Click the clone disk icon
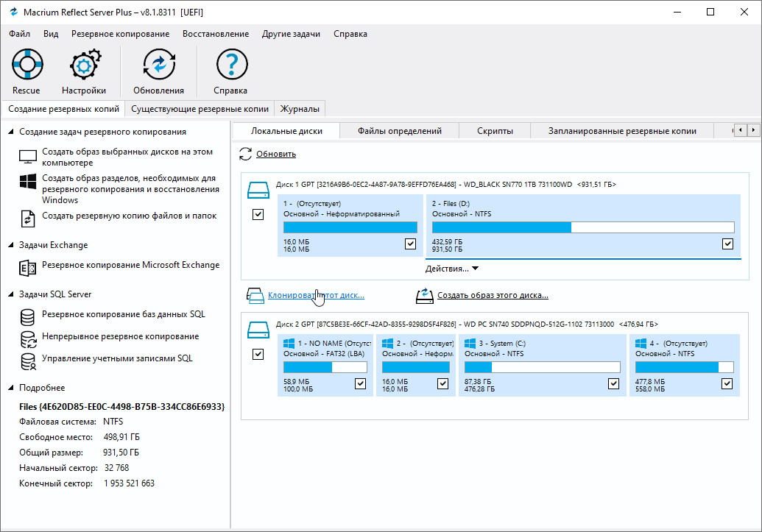The image size is (762, 532). point(255,295)
